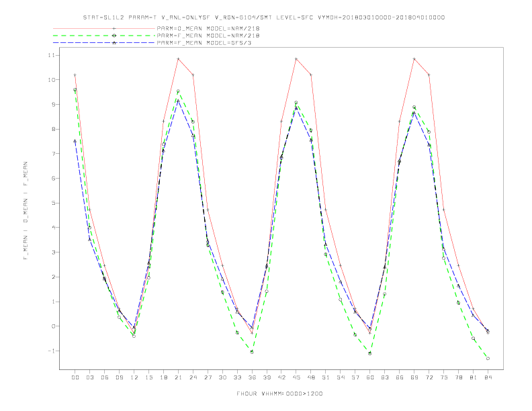
Task: Click the chart title starting with STAT=SL1L2
Action: 264,17
